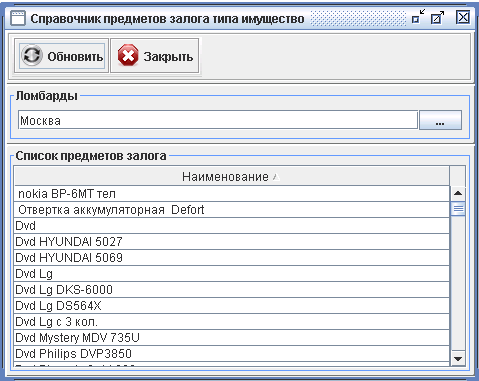
Task: Click the window system menu icon in title bar
Action: pyautogui.click(x=18, y=18)
